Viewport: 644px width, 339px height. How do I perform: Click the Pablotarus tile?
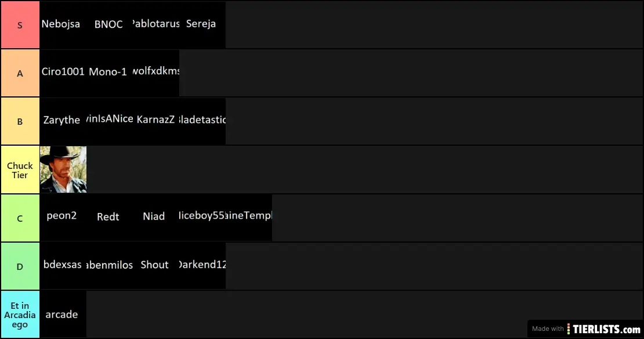(x=155, y=25)
